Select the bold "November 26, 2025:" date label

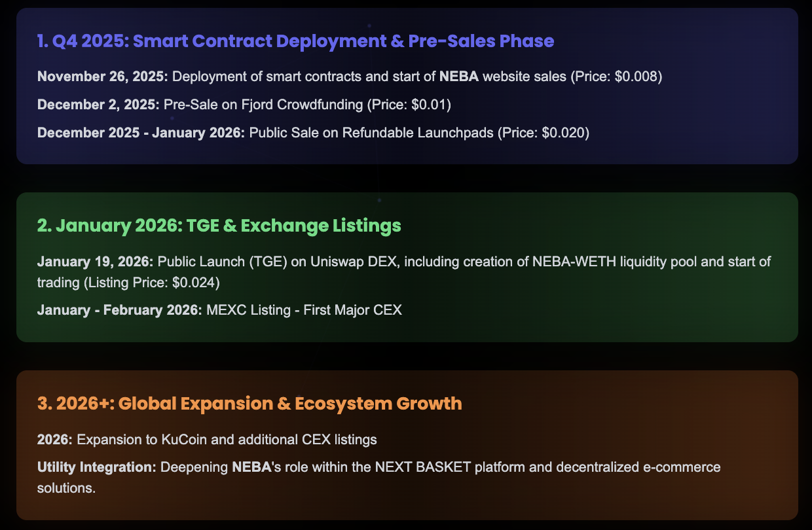103,77
